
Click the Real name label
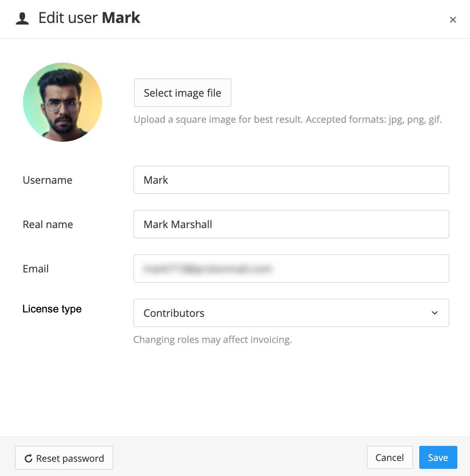point(48,225)
